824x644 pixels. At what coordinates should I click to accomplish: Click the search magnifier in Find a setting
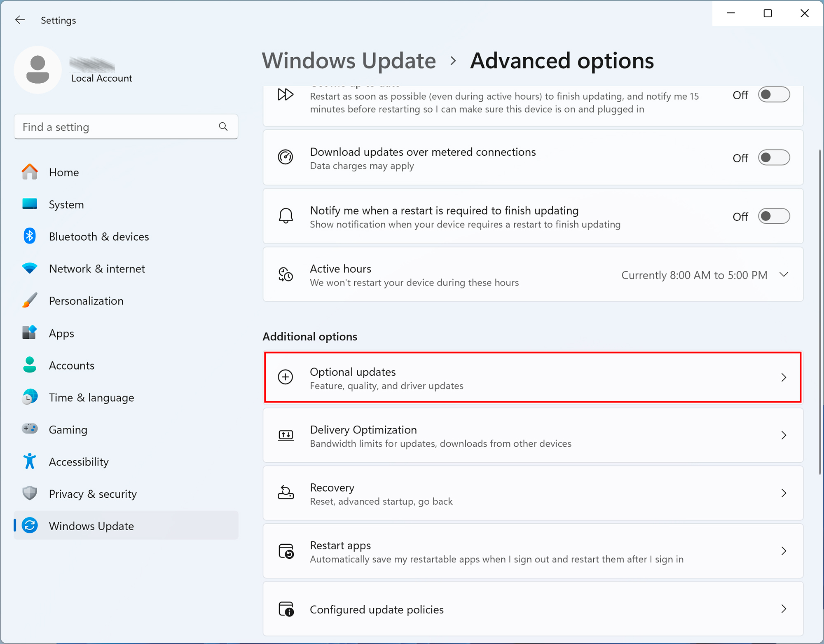[223, 126]
